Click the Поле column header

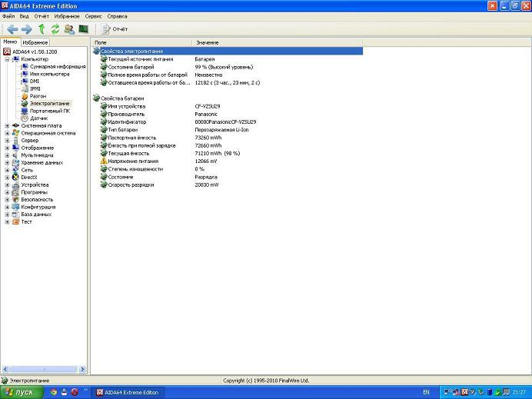101,42
